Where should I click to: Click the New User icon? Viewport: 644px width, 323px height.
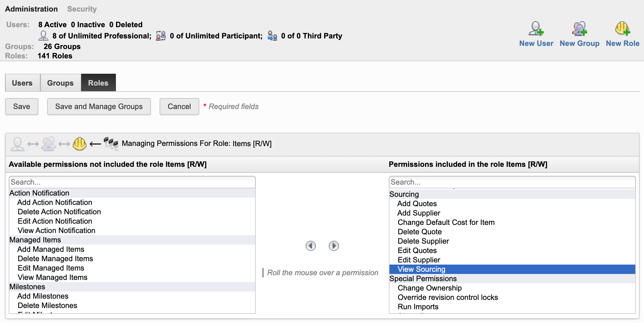(536, 29)
